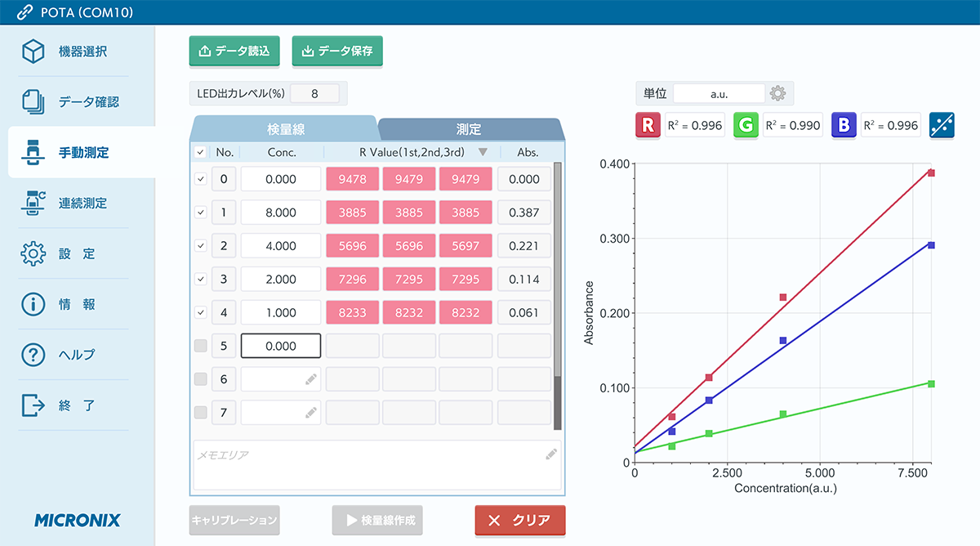This screenshot has width=980, height=546.
Task: Click the LED output level field
Action: (314, 93)
